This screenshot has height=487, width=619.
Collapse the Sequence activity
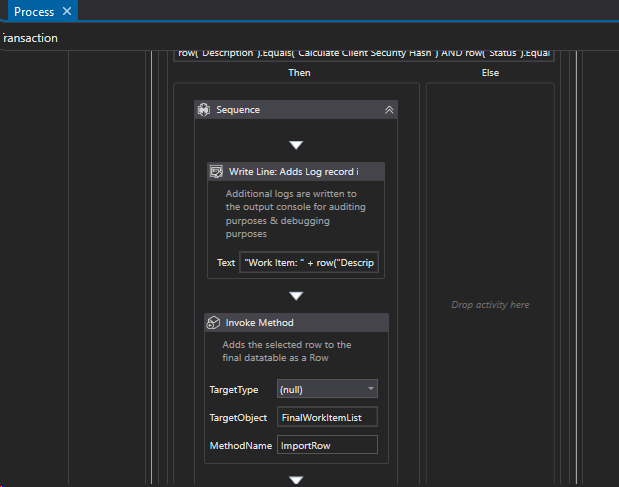[389, 110]
